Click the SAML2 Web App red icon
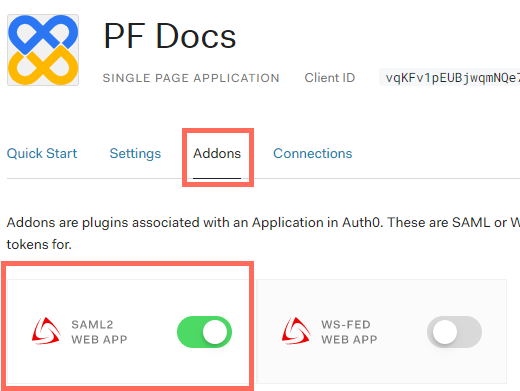The width and height of the screenshot is (520, 391). [46, 331]
